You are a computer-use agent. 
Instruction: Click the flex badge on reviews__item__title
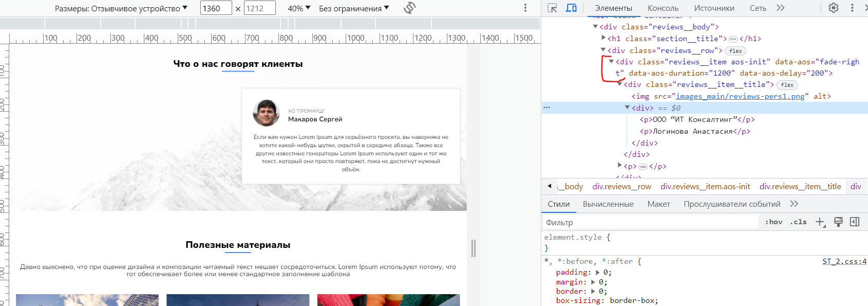pos(787,85)
